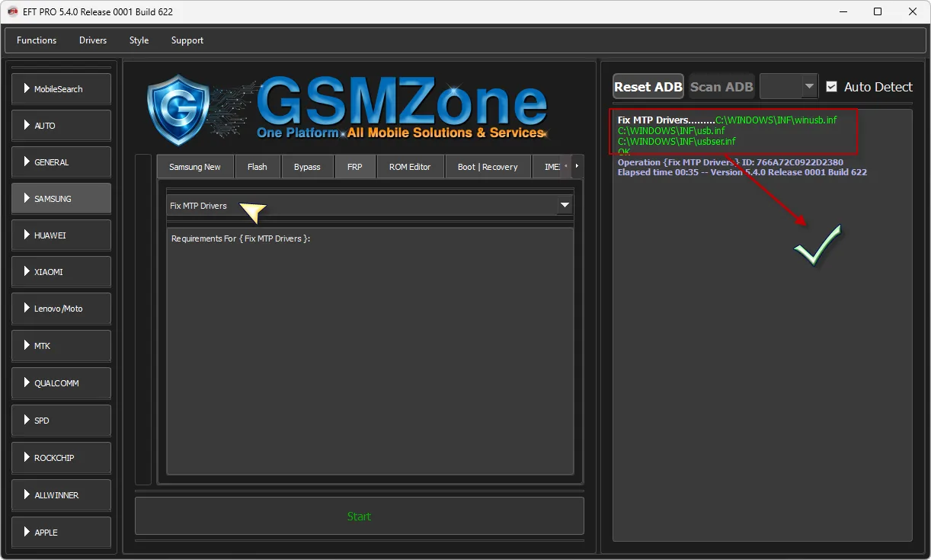This screenshot has width=931, height=560.
Task: Switch to the FRP tab
Action: pos(355,167)
